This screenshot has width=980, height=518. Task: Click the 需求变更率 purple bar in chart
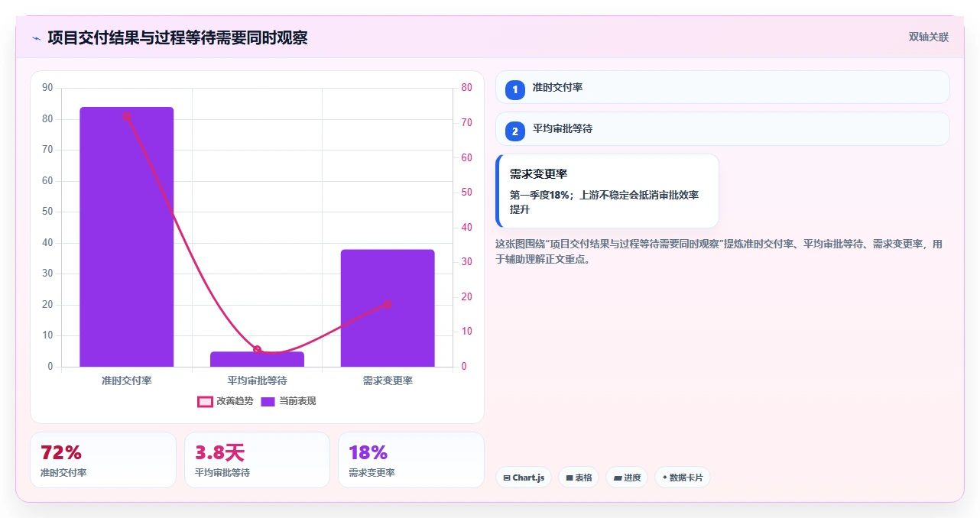(x=388, y=308)
